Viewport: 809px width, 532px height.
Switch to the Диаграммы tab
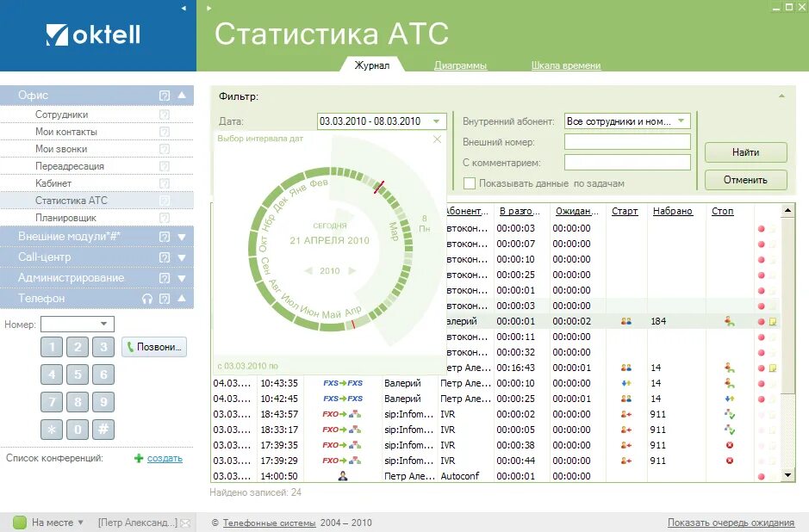coord(460,65)
